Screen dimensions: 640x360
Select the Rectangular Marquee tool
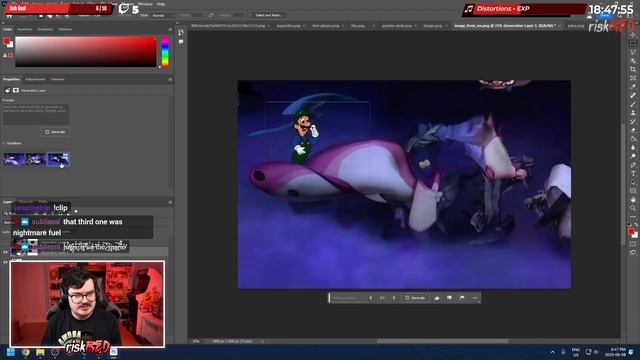633,44
